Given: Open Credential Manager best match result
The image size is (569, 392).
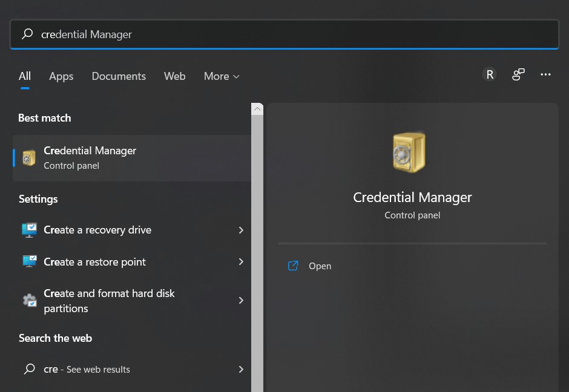Looking at the screenshot, I should coord(132,158).
